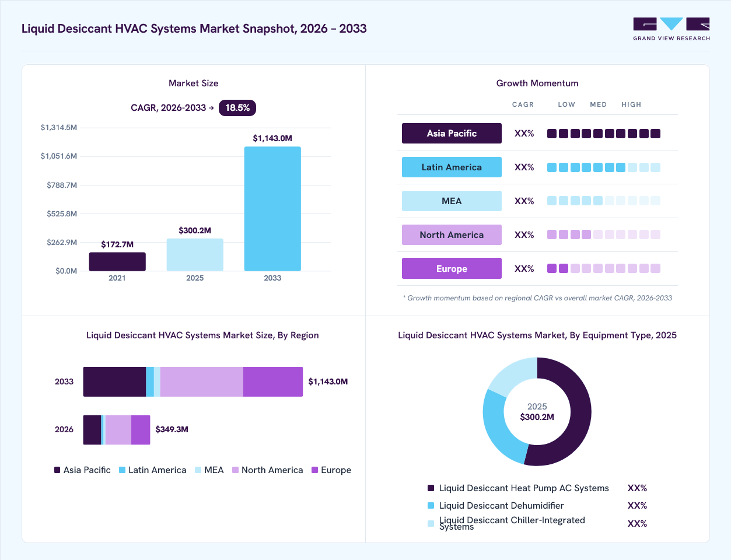Click the Latin America growth momentum squares
The image size is (731, 560).
click(604, 167)
